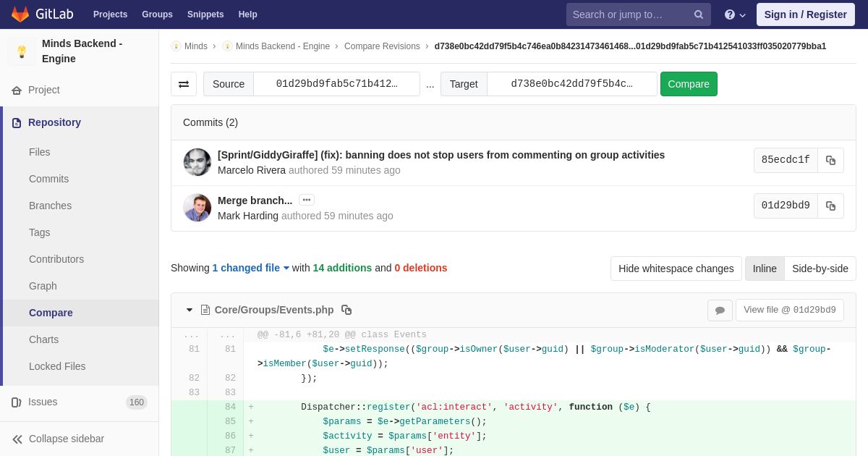Click View file @ 01d29bd9
The width and height of the screenshot is (868, 456).
coord(790,311)
